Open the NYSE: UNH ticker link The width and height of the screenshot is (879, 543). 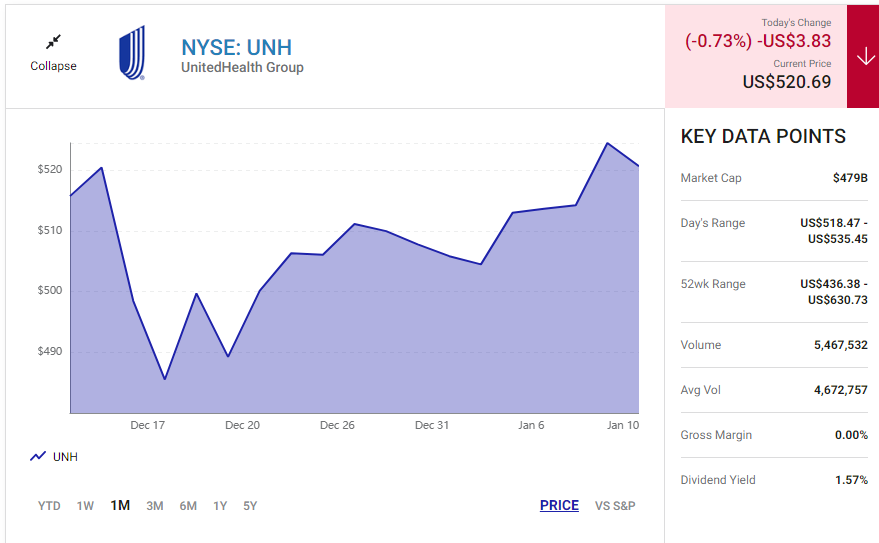tap(237, 48)
